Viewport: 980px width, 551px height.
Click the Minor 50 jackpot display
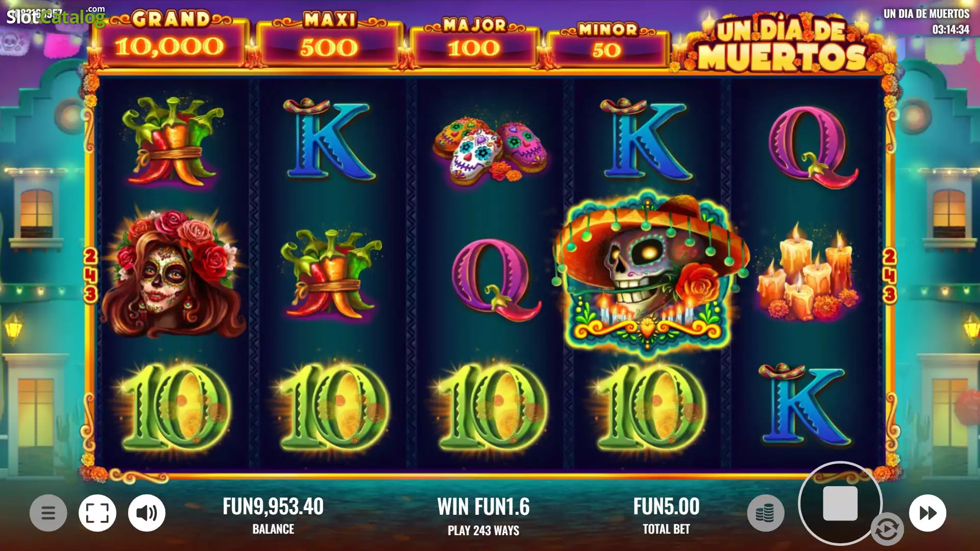607,45
